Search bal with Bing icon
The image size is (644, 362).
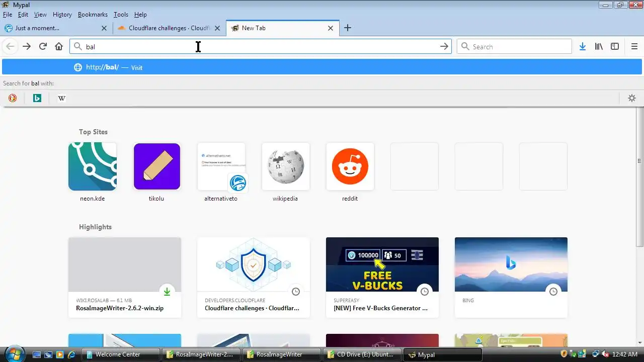[x=37, y=98]
